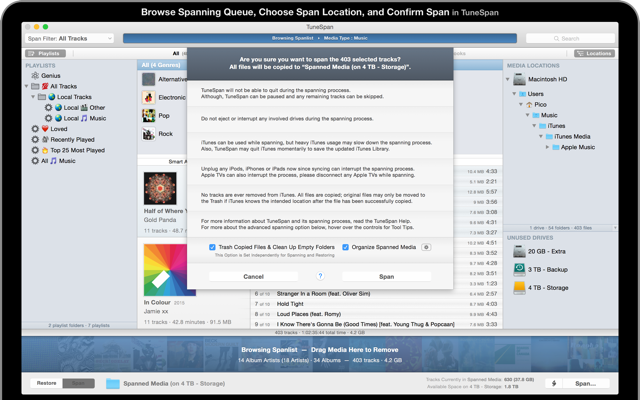Confirm by clicking the Span dialog button
Viewport: 640px width, 400px height.
(386, 276)
